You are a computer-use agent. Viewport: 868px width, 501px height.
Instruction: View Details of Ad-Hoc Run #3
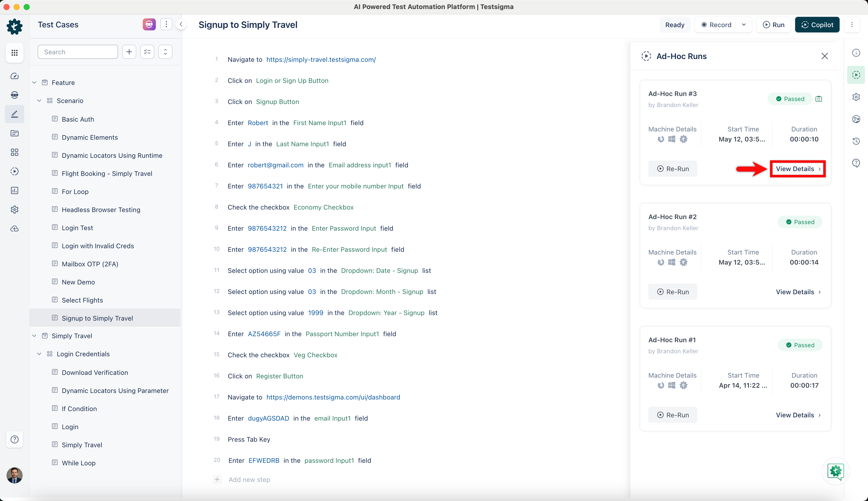click(798, 169)
